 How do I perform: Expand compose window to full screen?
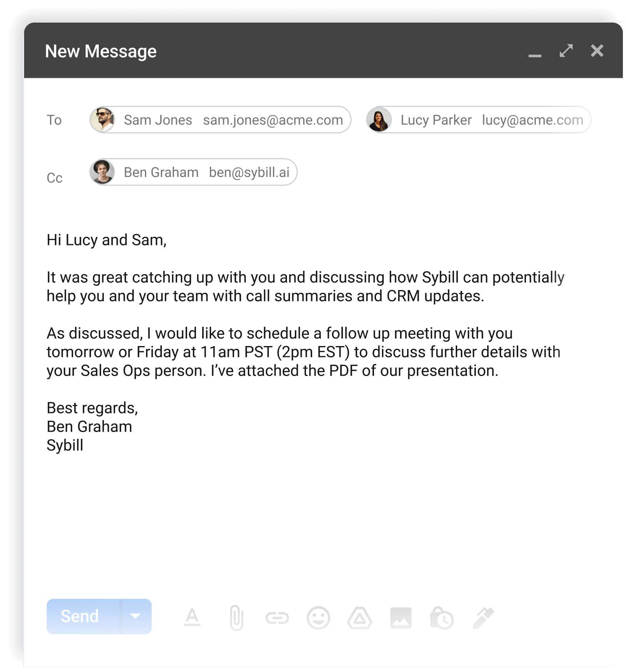coord(566,51)
